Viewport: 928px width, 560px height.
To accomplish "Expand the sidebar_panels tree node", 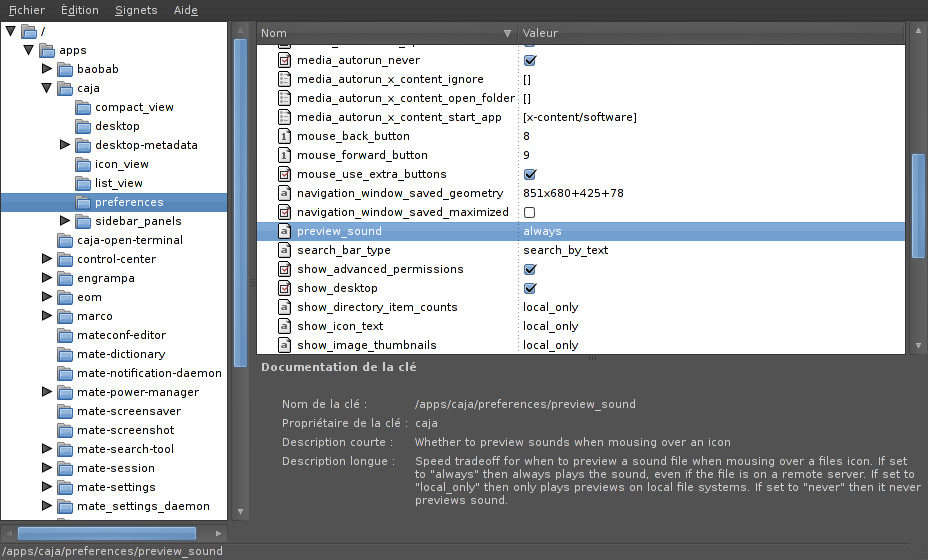I will [x=65, y=221].
